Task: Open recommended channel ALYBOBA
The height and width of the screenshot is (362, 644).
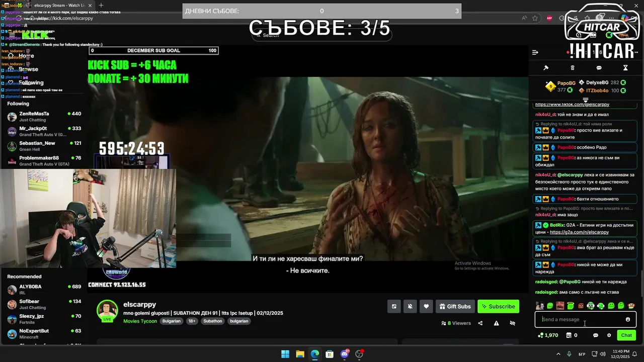Action: tap(44, 289)
